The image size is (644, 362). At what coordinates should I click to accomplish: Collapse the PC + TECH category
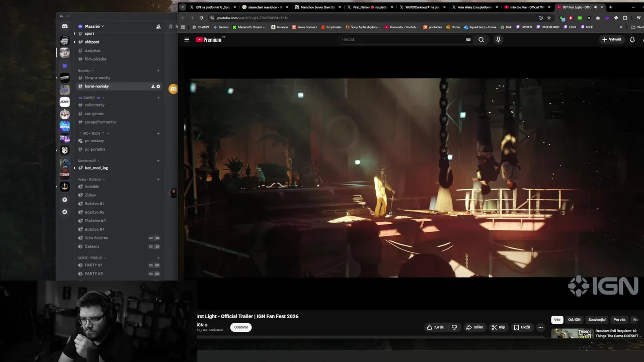point(94,133)
